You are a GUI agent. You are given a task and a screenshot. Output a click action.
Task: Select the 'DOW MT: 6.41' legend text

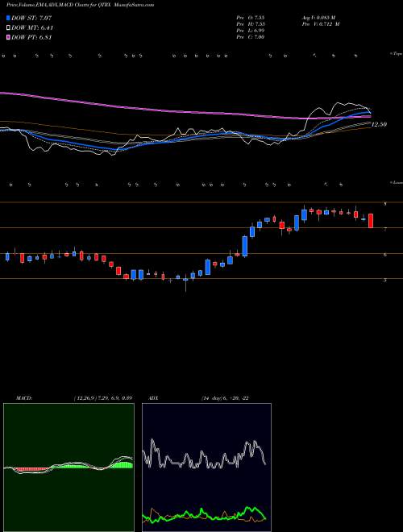[32, 28]
